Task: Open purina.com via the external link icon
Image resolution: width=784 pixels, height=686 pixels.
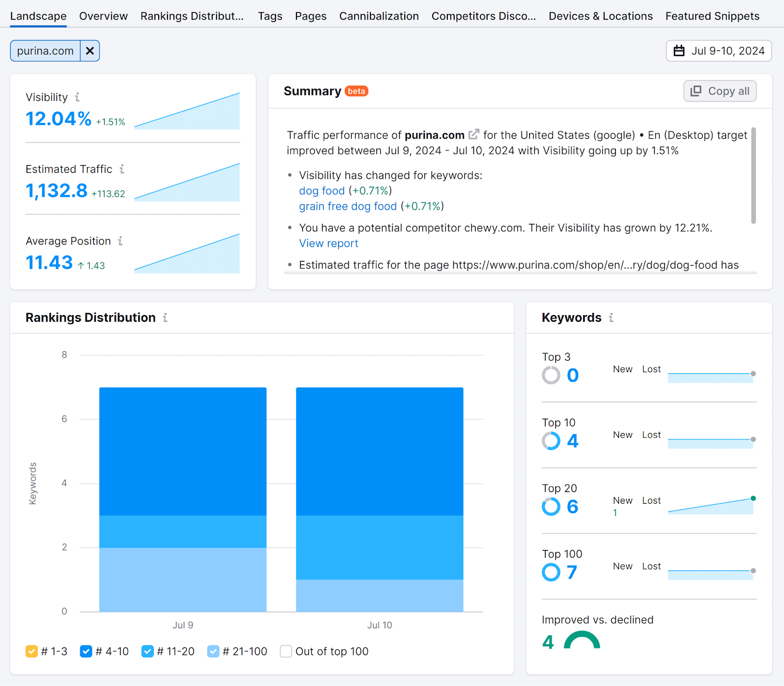Action: tap(473, 133)
